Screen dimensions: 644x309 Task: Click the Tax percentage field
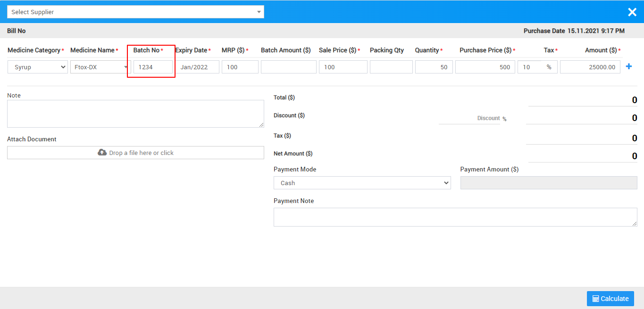tap(531, 67)
